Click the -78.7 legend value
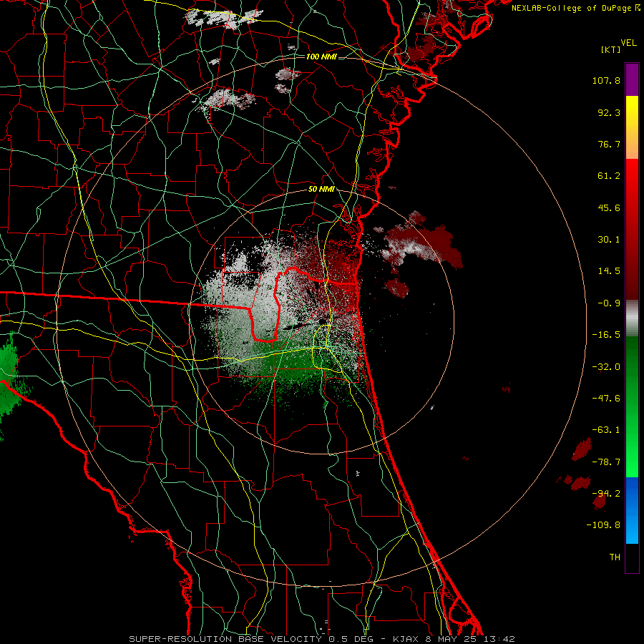The width and height of the screenshot is (644, 644). click(606, 462)
